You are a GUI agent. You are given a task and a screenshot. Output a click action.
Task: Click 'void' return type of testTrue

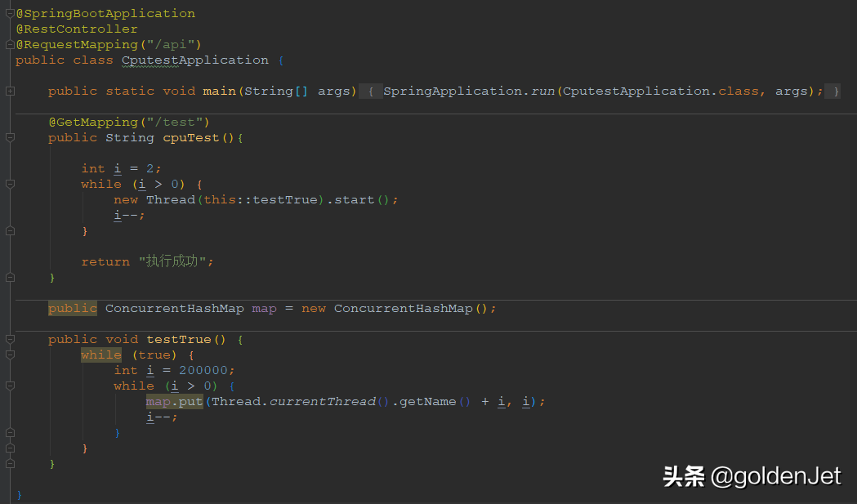[122, 340]
